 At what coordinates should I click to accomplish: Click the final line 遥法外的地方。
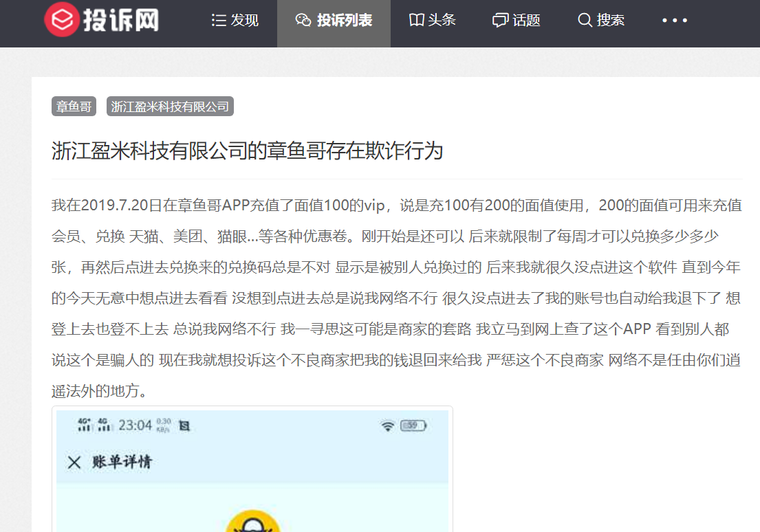point(99,391)
